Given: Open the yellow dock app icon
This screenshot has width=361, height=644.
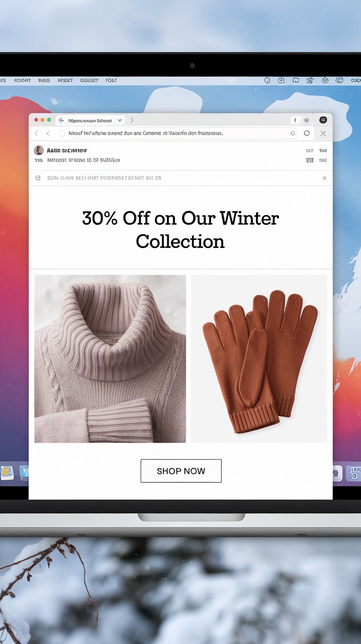Looking at the screenshot, I should 7,473.
